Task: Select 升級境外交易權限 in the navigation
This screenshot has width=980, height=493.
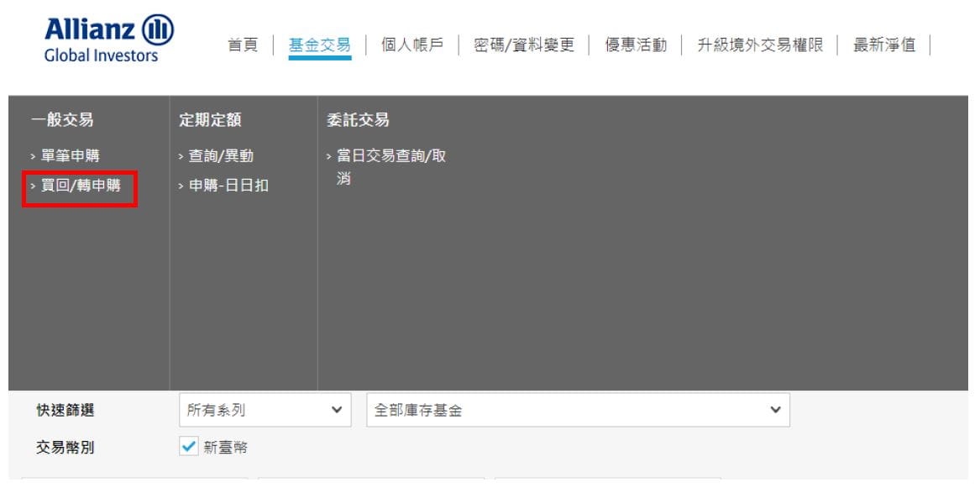Action: click(x=760, y=45)
